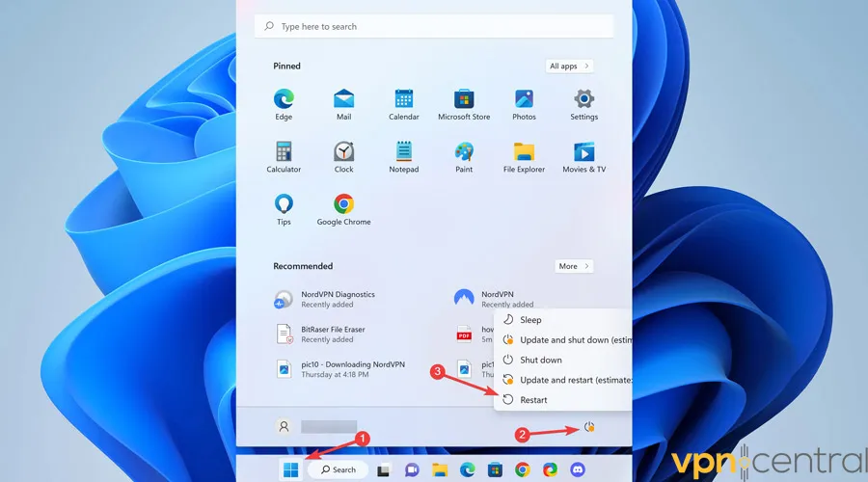This screenshot has width=868, height=482.
Task: Open pic10 - Downloading NordVPN file
Action: pyautogui.click(x=342, y=369)
